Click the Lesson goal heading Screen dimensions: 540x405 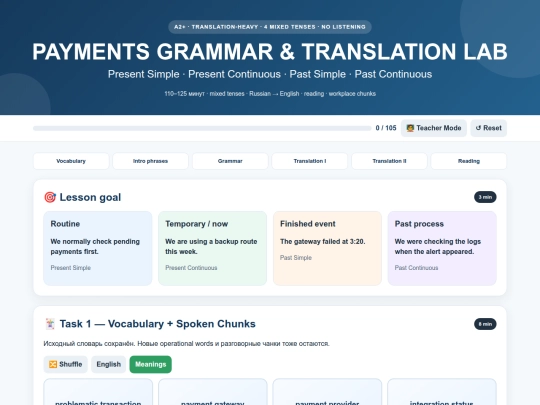click(x=90, y=197)
